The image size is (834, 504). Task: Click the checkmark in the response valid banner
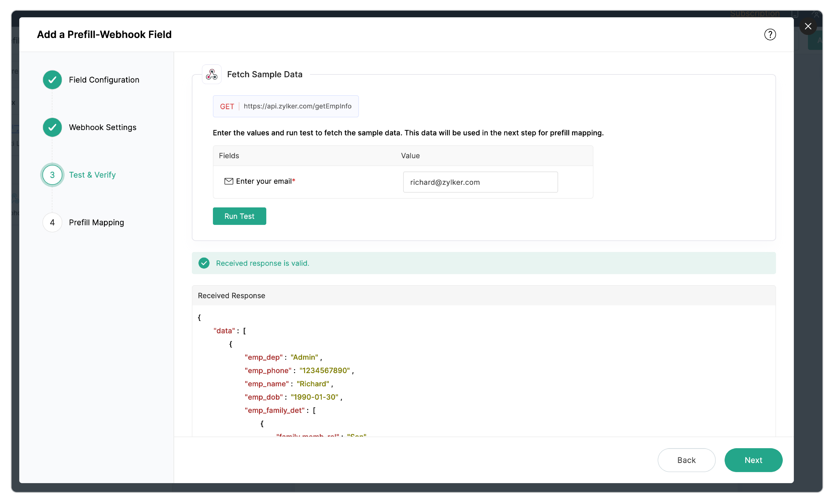click(x=204, y=263)
